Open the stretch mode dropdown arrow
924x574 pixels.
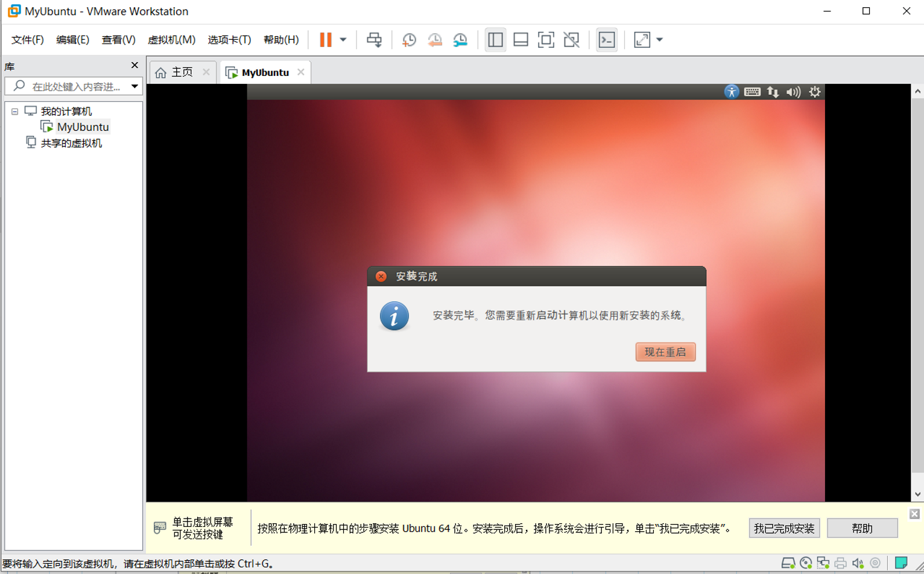pyautogui.click(x=659, y=39)
